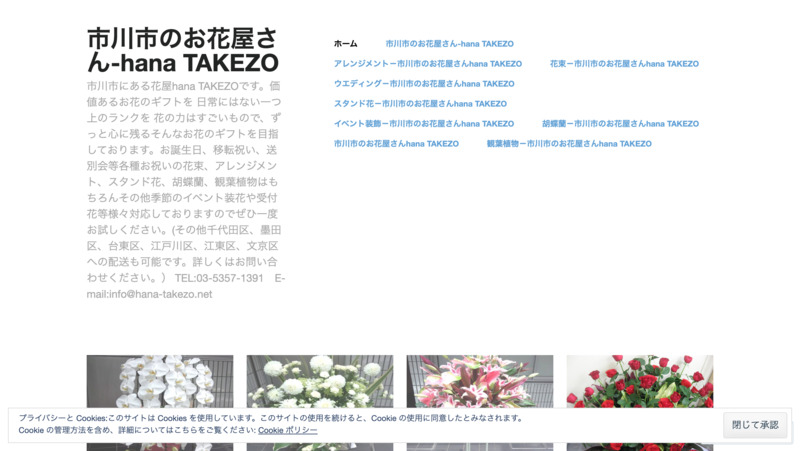Open the white chrysanthemum arrangement thumbnail

320,381
